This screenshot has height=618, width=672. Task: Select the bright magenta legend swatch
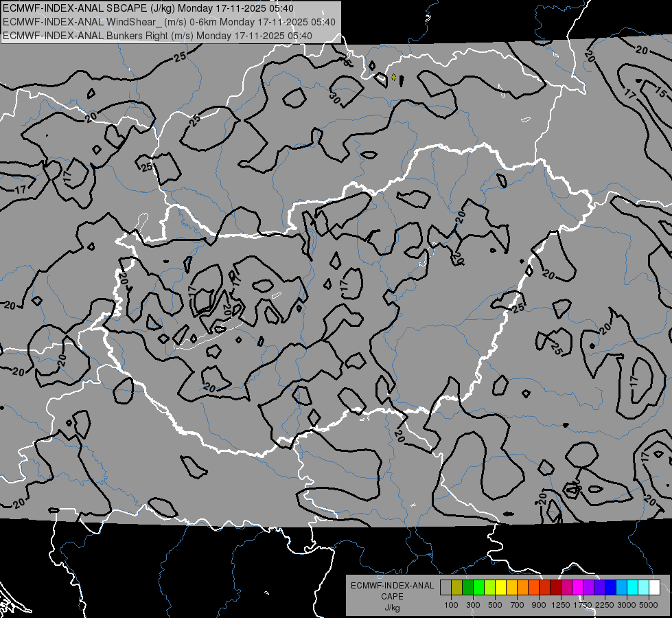(x=578, y=588)
